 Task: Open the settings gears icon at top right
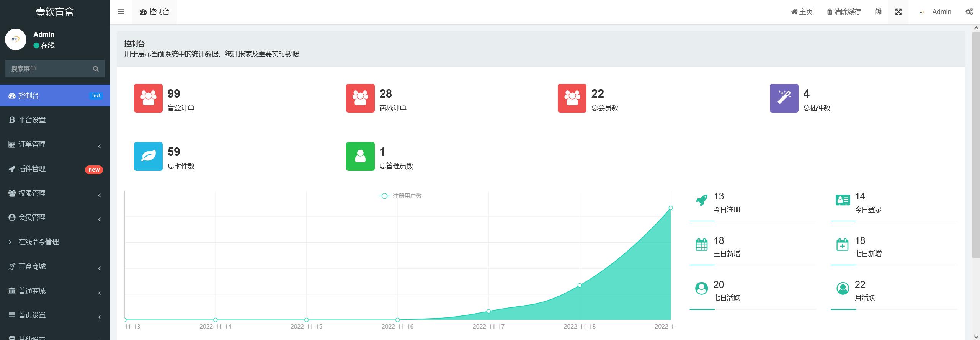pos(969,12)
